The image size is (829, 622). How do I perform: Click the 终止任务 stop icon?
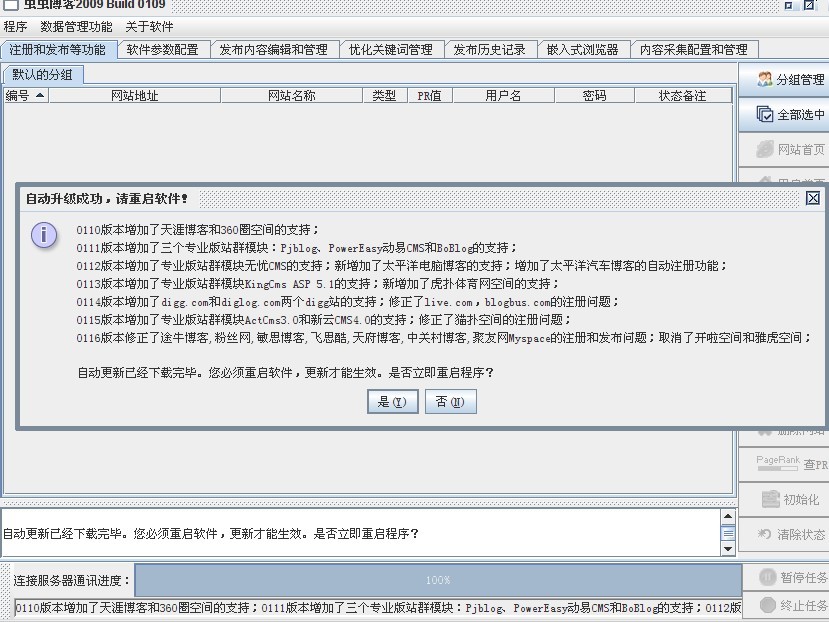[767, 604]
